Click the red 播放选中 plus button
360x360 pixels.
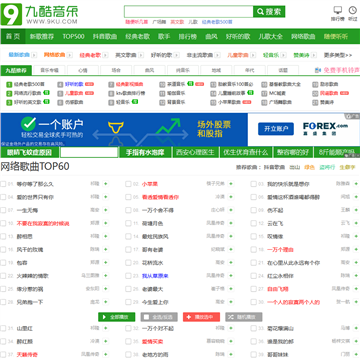pyautogui.click(x=201, y=317)
